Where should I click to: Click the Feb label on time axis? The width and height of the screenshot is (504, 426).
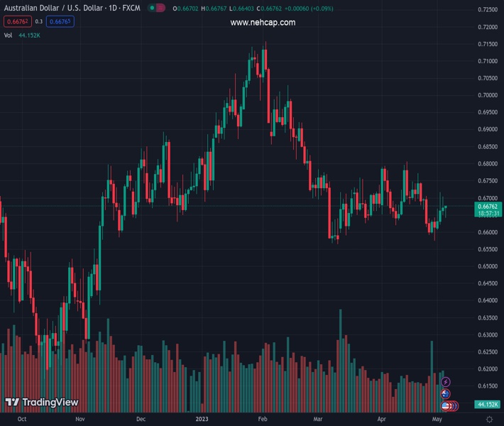point(262,420)
